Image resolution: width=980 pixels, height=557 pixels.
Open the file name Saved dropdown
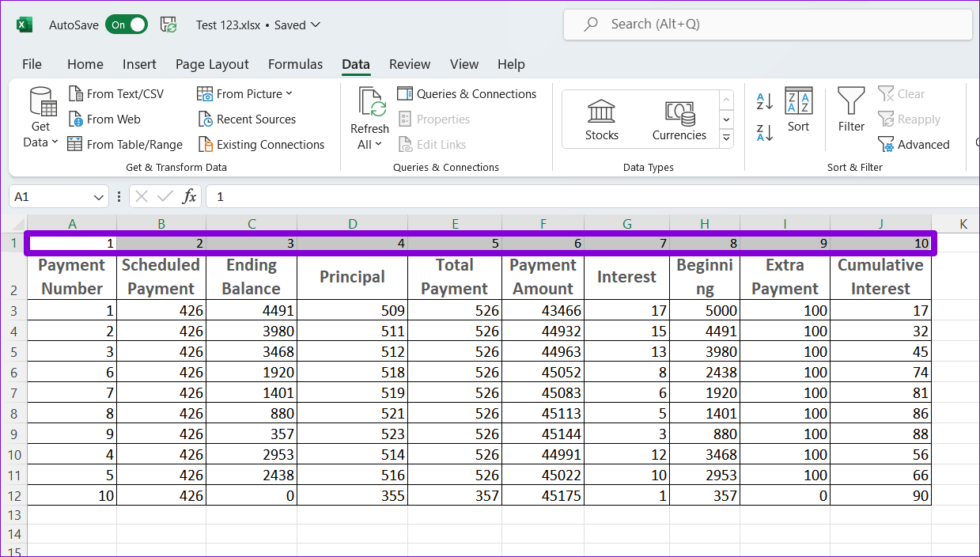pyautogui.click(x=316, y=25)
